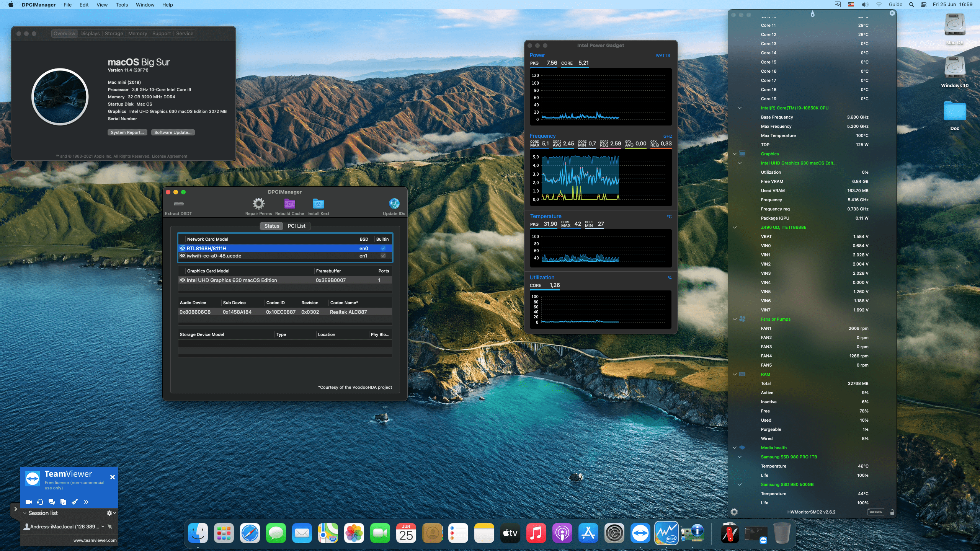Screen dimensions: 980x551
Task: Select Status tab in DPCIManager
Action: 272,226
